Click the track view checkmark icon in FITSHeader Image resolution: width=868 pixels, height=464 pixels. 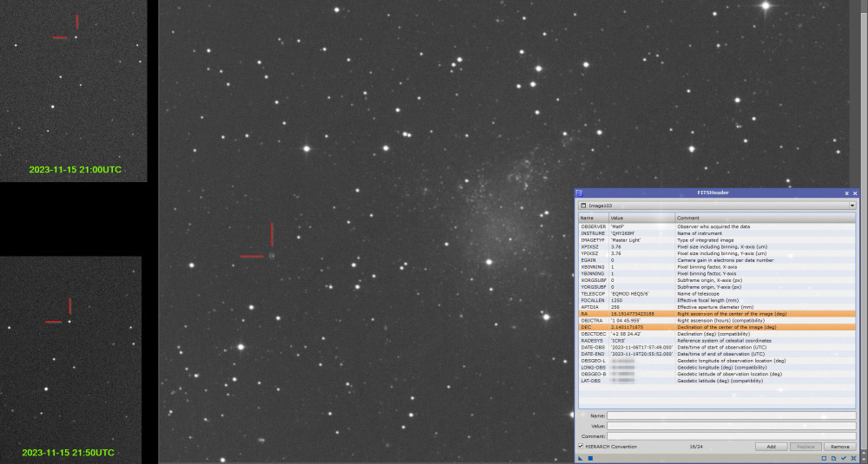pyautogui.click(x=844, y=459)
